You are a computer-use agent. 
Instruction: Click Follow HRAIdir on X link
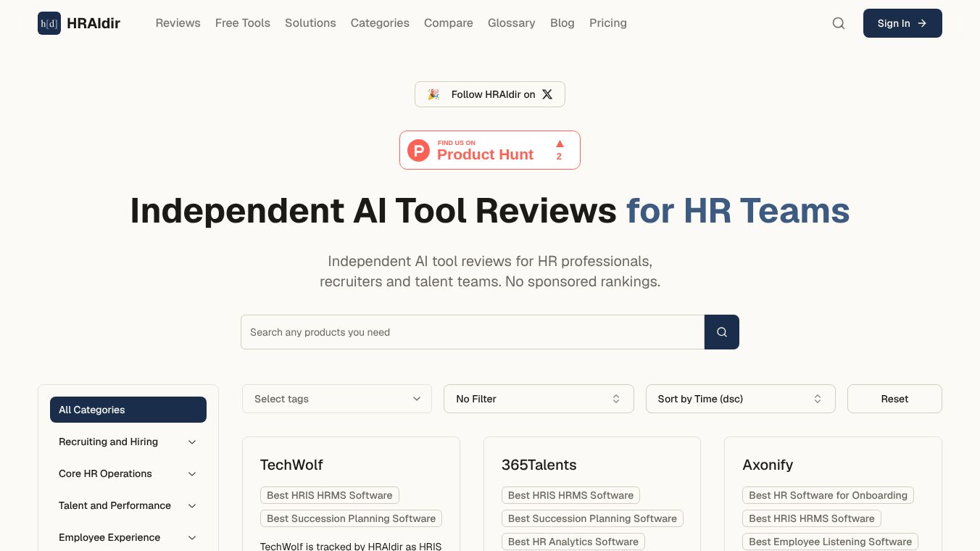click(x=490, y=94)
